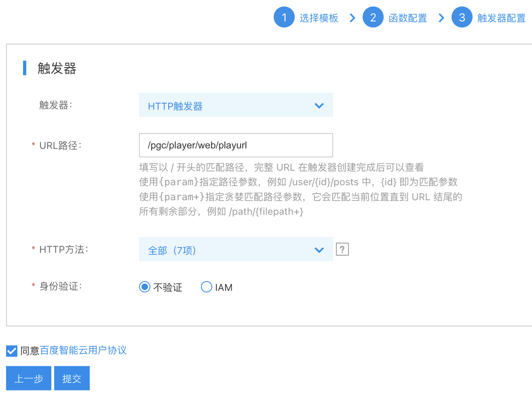Click the arrow between 函数配置 and 触发器配置
532x398 pixels.
[x=441, y=17]
